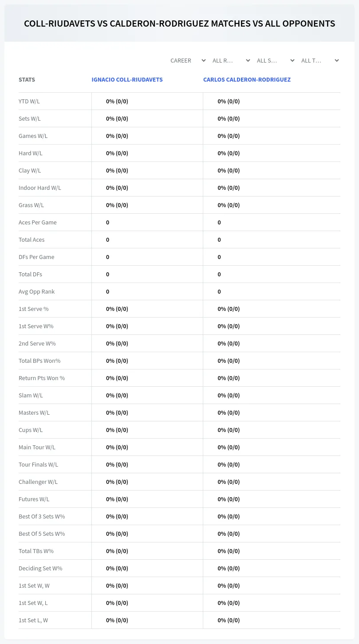Expand the ALL R… filter dropdown
This screenshot has height=644, width=359.
click(231, 60)
